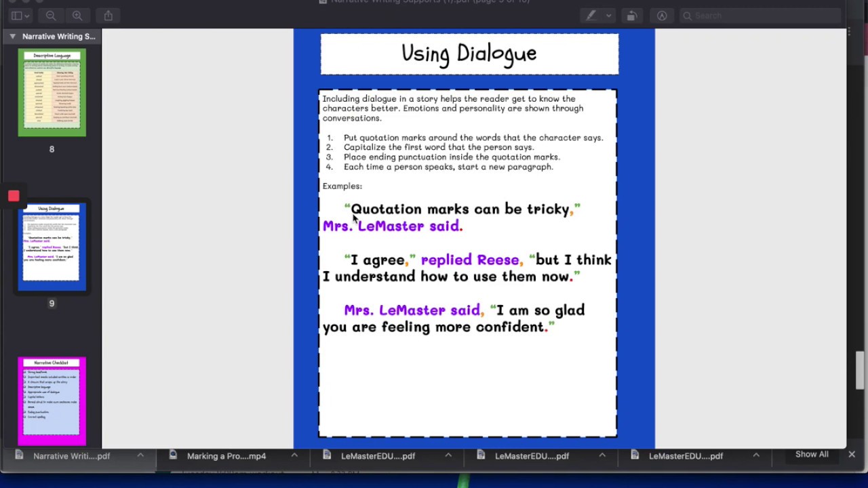
Task: Collapse the Narrative Writing S... sidebar group
Action: 12,37
